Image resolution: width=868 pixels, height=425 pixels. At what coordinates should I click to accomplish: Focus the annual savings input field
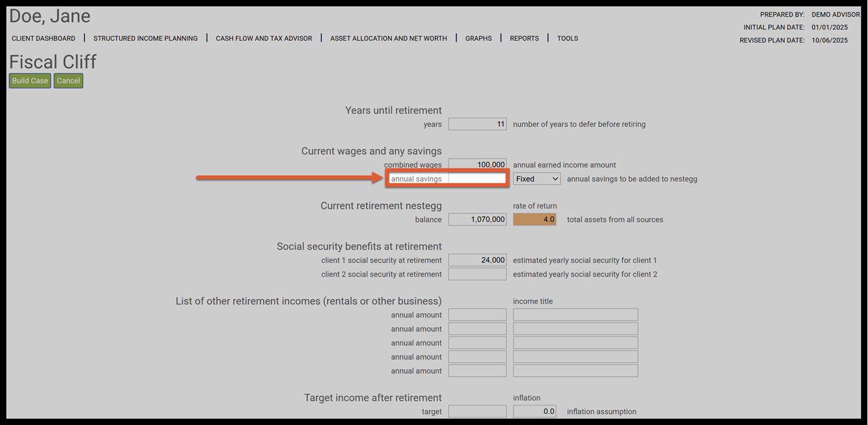(477, 178)
